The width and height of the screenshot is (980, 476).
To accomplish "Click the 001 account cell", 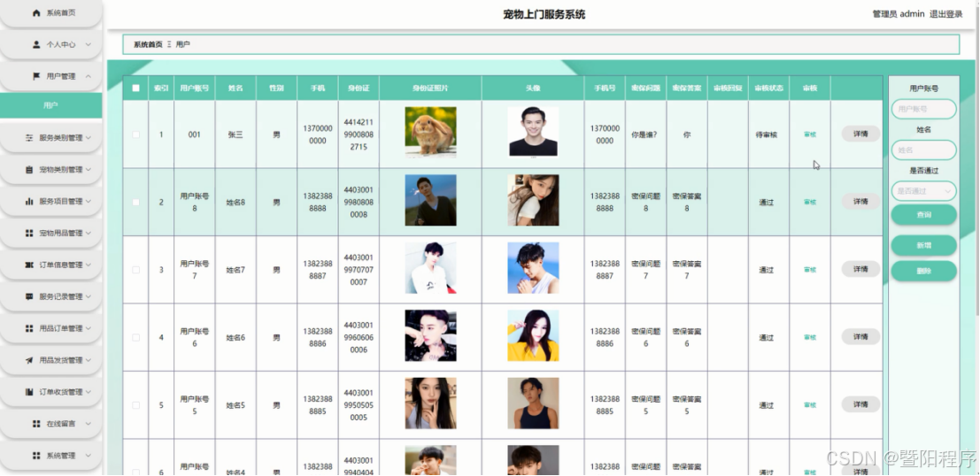I will [x=195, y=134].
